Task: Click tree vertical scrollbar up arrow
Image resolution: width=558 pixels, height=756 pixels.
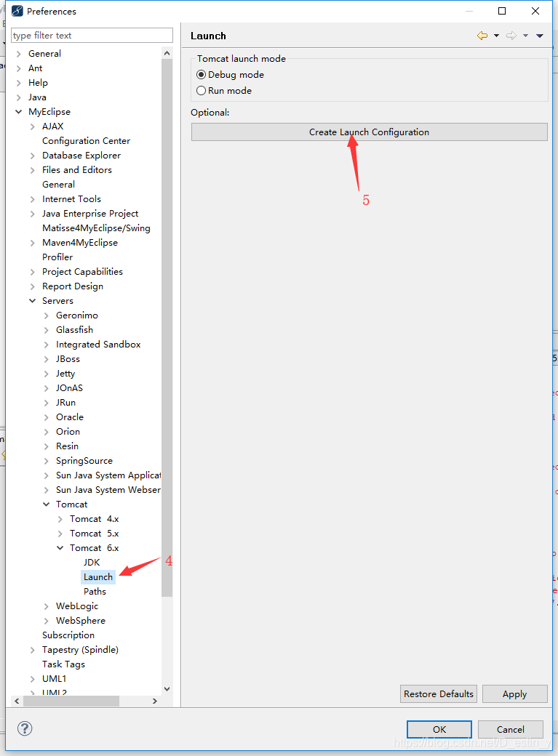Action: point(167,53)
